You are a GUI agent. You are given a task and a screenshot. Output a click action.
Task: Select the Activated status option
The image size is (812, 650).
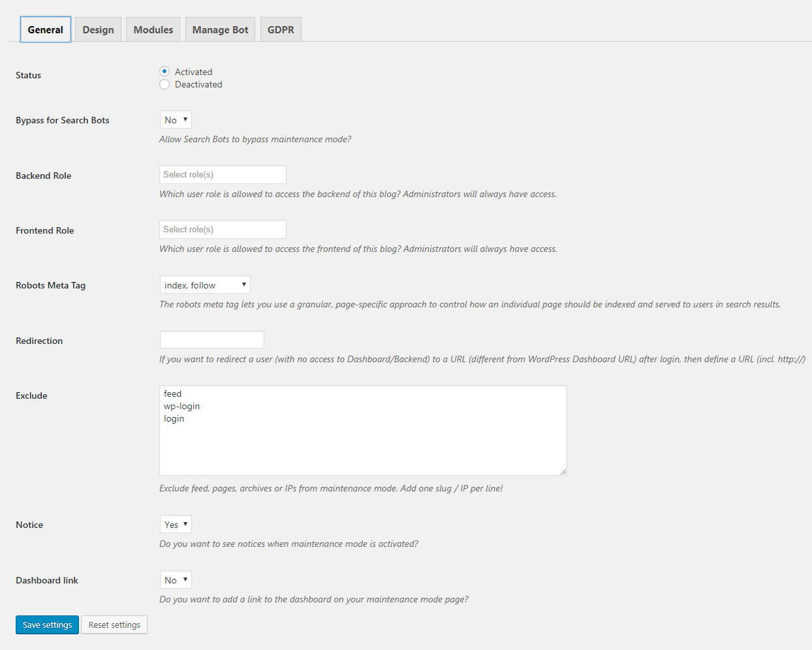[164, 71]
